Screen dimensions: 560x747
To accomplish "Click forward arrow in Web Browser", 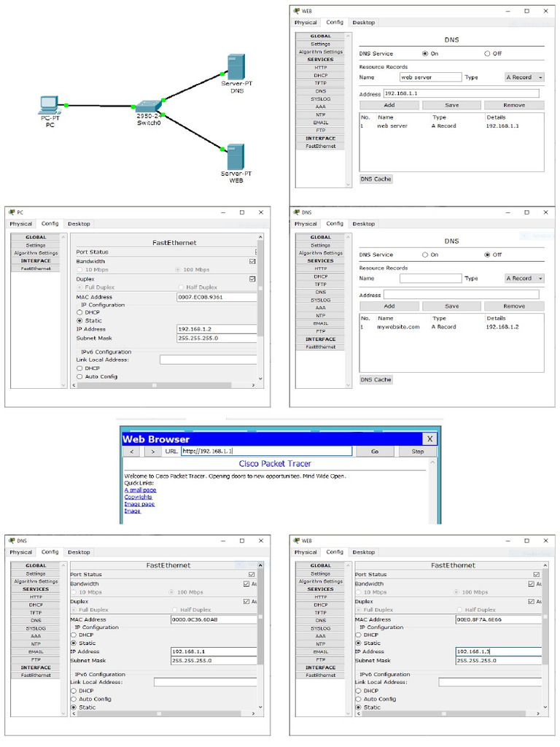I will [152, 451].
